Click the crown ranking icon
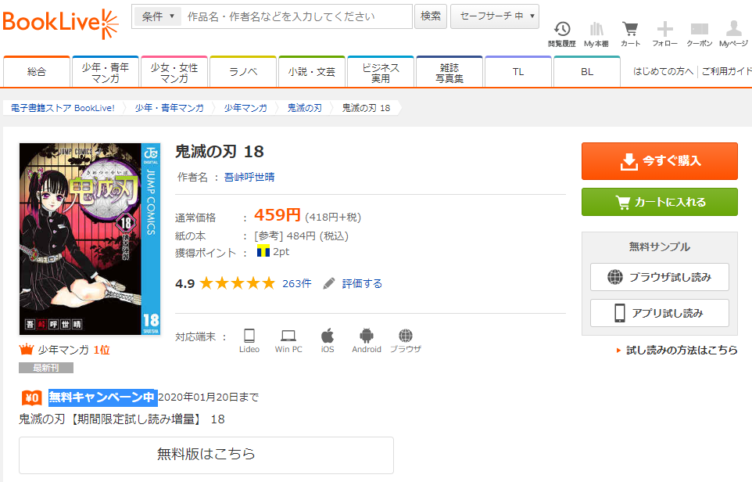This screenshot has width=752, height=482. [26, 350]
